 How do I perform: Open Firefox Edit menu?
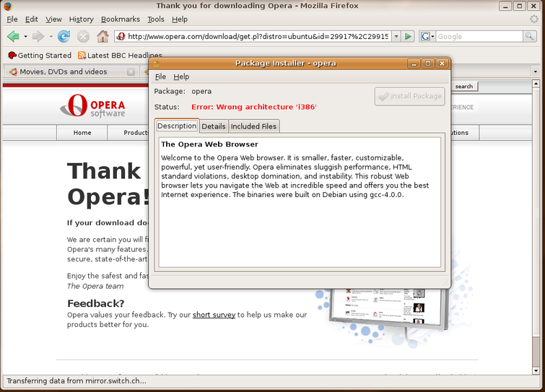click(32, 19)
